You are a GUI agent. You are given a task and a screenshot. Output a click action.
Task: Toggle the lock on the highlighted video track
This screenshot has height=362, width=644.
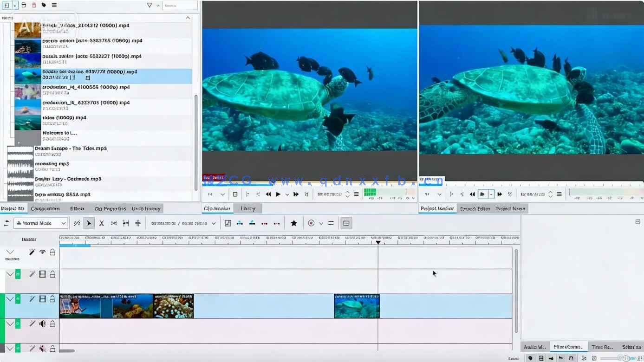click(52, 299)
